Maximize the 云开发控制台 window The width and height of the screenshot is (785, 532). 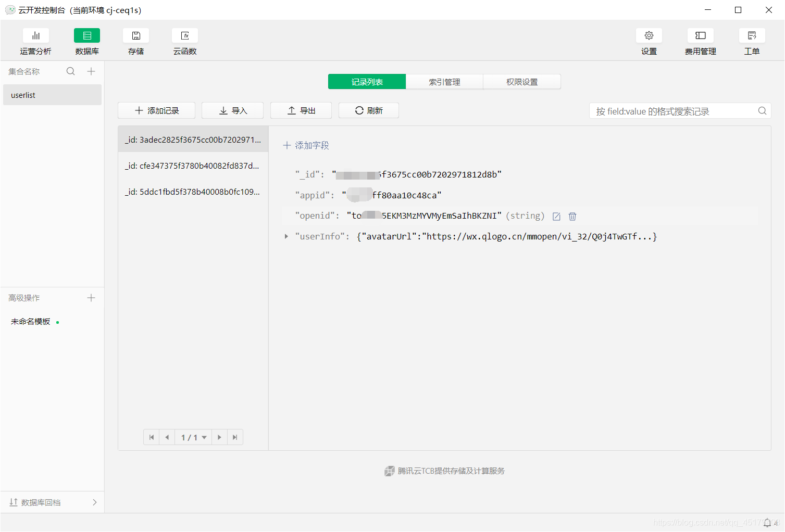click(738, 10)
